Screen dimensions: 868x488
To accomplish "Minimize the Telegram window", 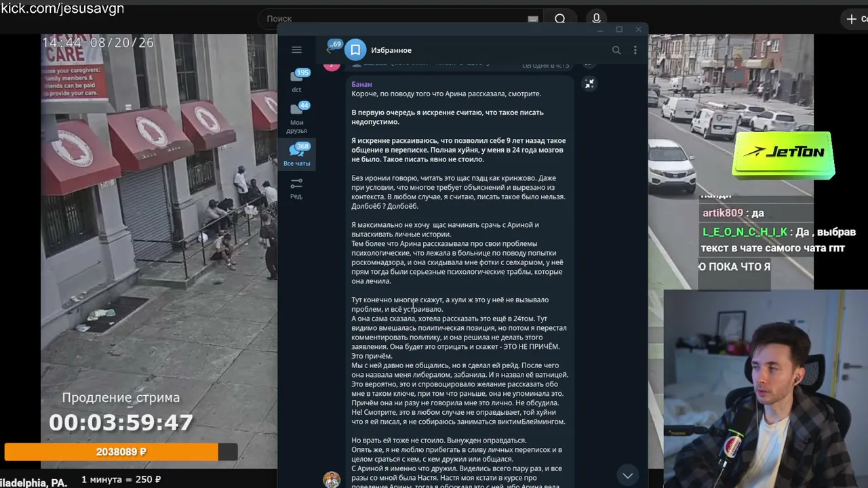I will 600,30.
